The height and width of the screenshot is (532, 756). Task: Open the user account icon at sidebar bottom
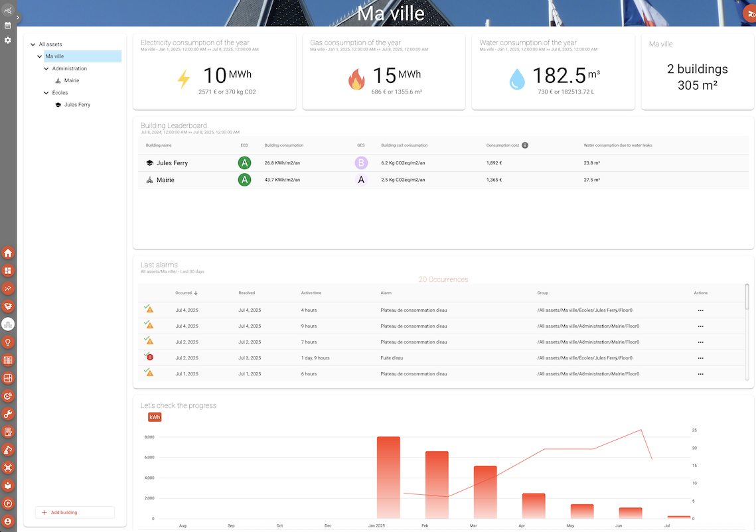point(8,521)
